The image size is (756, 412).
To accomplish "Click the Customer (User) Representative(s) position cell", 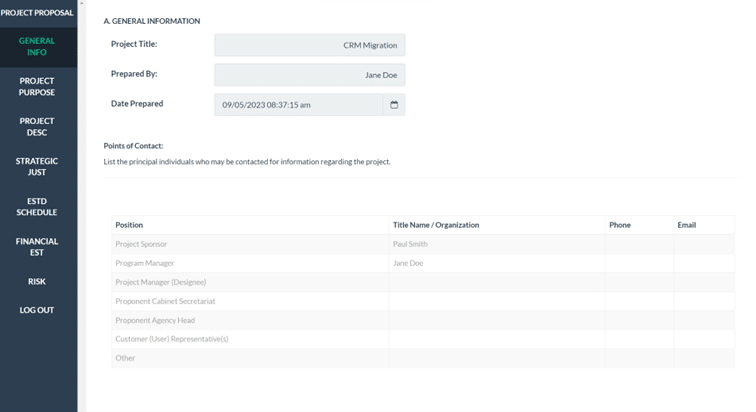I will pyautogui.click(x=249, y=339).
